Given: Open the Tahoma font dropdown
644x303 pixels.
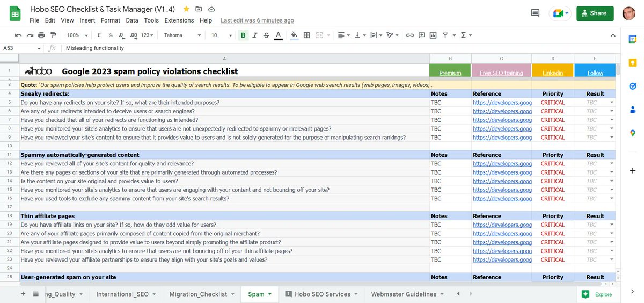Looking at the screenshot, I should 182,35.
